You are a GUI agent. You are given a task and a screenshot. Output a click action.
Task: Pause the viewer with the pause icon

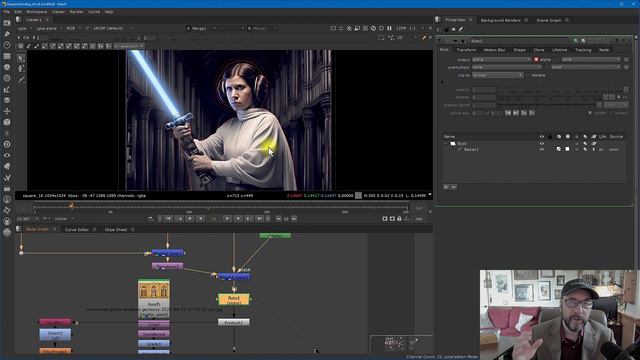389,28
